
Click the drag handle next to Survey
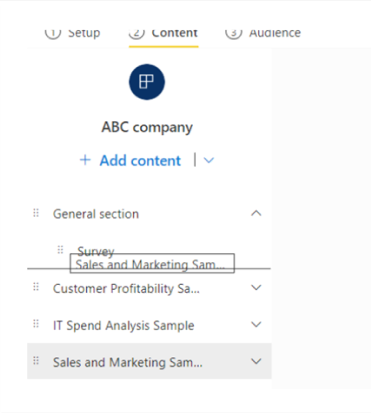pyautogui.click(x=60, y=250)
